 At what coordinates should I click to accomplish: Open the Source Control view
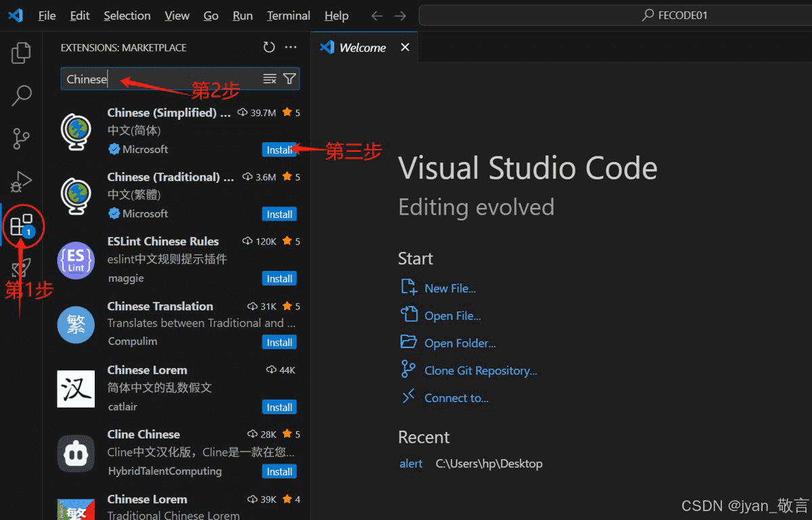[21, 139]
